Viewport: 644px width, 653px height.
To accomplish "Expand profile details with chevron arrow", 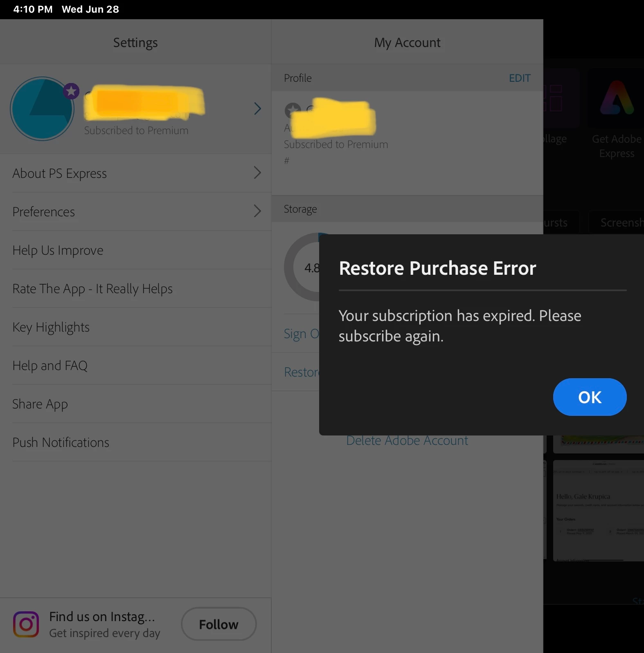I will pos(257,109).
